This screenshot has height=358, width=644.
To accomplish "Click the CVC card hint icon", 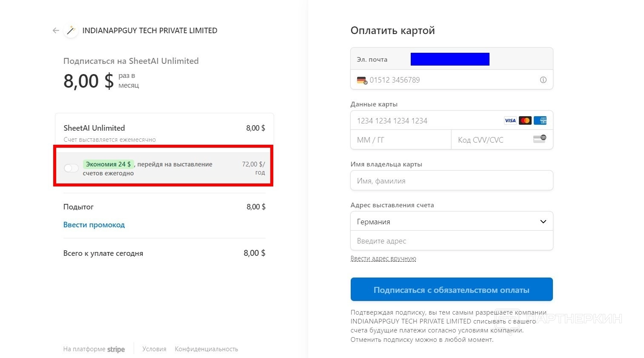I will (540, 140).
